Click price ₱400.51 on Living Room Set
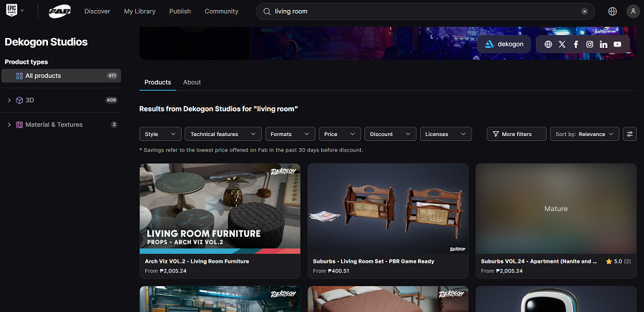 [339, 271]
